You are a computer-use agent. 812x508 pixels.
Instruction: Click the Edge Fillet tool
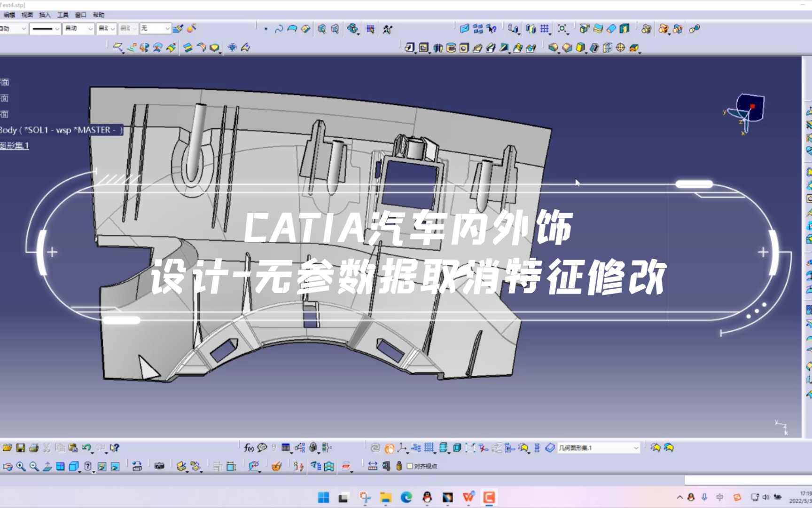coord(553,48)
